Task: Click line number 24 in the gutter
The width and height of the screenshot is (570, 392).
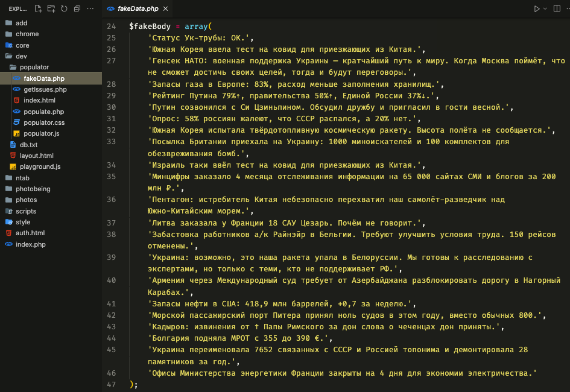Action: tap(111, 26)
